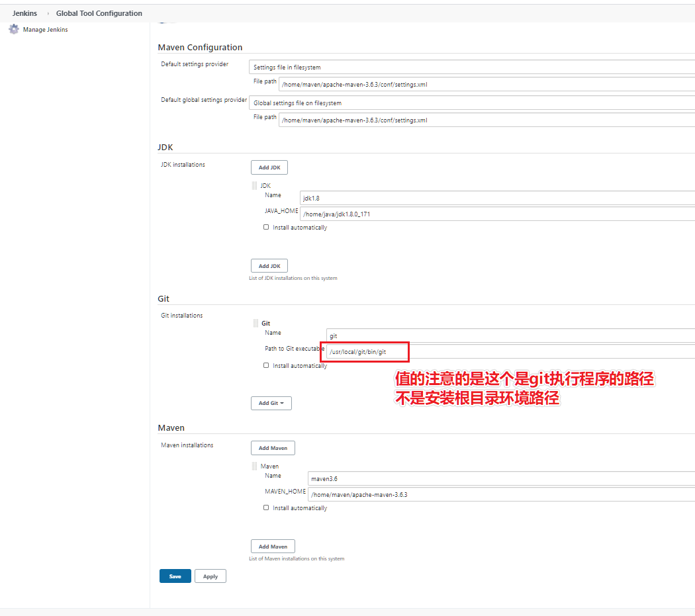Open the Manage Jenkins link
Screen dimensions: 695x616
[45, 30]
